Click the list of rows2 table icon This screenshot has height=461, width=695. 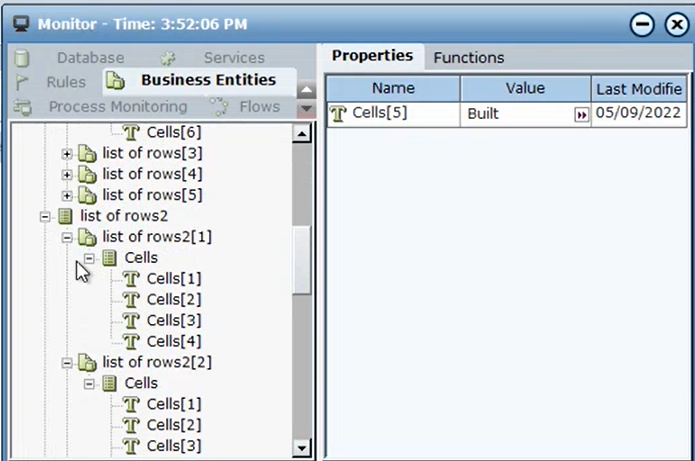click(x=65, y=215)
